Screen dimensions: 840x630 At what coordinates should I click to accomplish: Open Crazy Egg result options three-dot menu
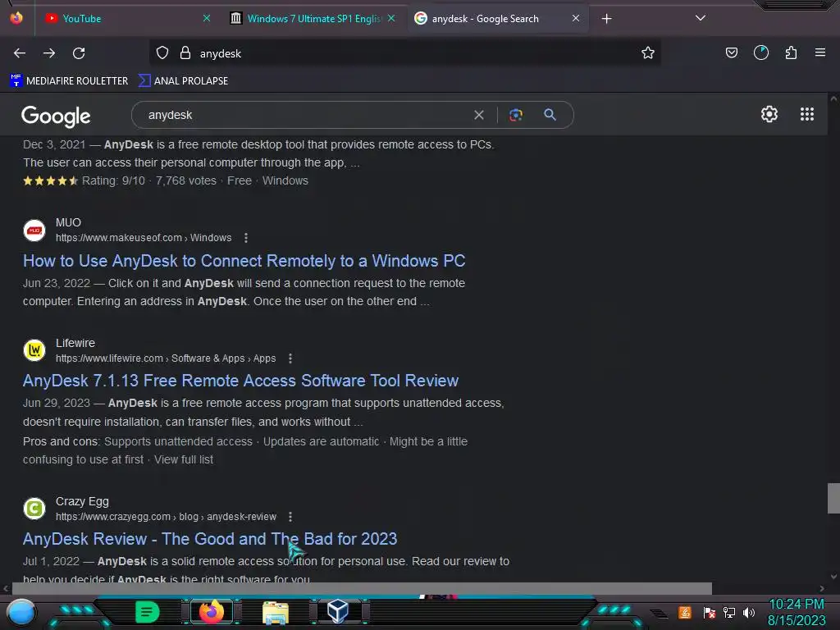coord(290,517)
